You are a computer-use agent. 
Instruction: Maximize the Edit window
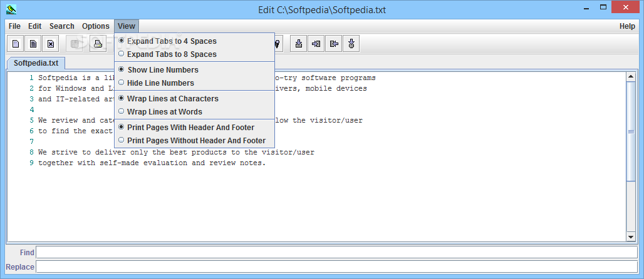click(x=603, y=7)
